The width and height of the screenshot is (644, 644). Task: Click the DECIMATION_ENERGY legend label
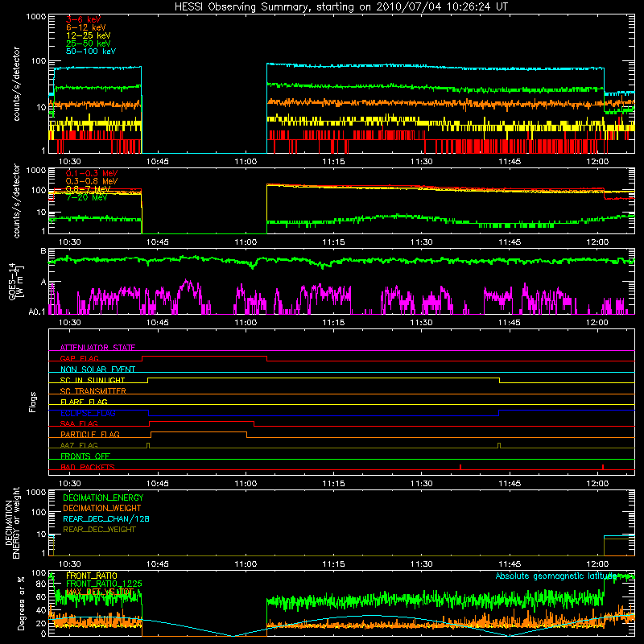click(x=103, y=497)
